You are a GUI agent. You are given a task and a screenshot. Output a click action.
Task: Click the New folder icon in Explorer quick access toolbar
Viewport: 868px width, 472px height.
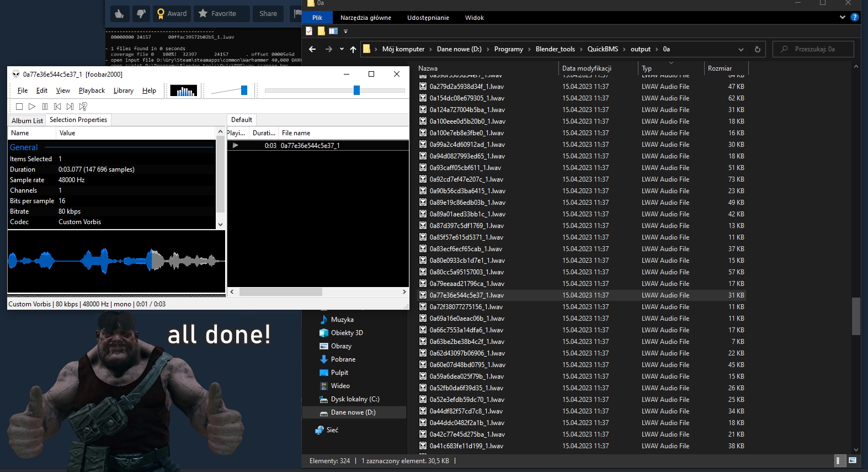tap(321, 31)
